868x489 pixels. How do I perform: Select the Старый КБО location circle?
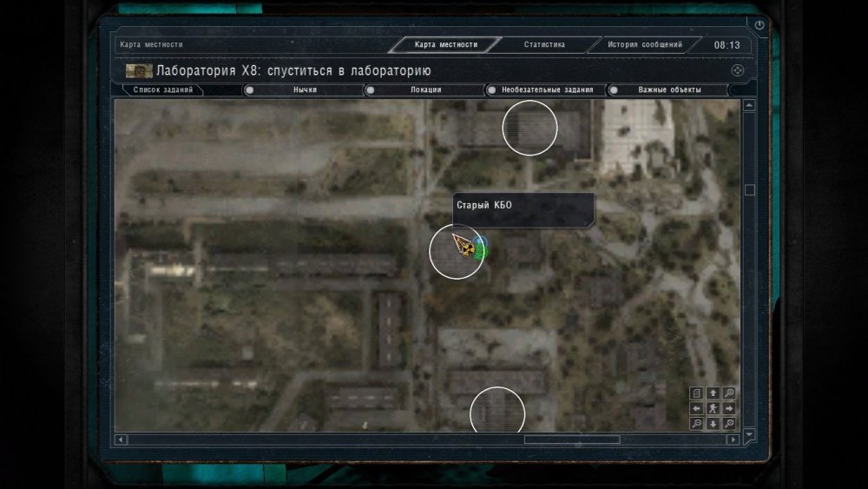pyautogui.click(x=457, y=251)
